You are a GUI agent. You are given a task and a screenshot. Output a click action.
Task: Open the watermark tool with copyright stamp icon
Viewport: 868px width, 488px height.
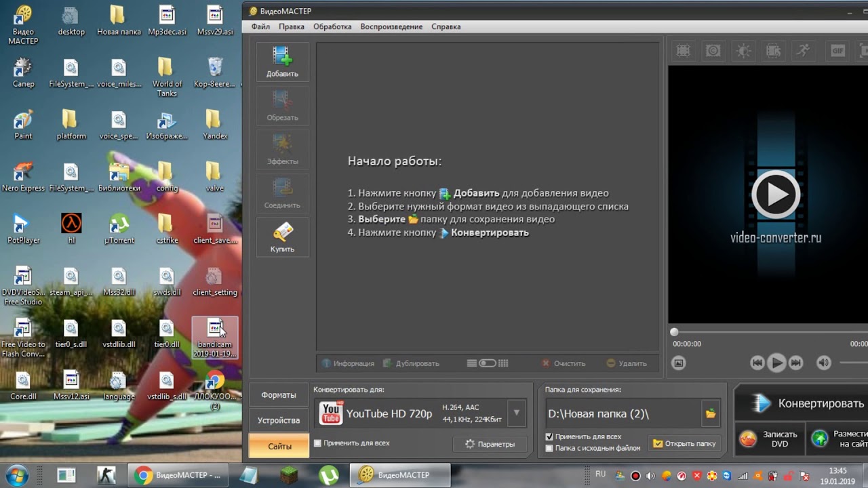[x=713, y=51]
